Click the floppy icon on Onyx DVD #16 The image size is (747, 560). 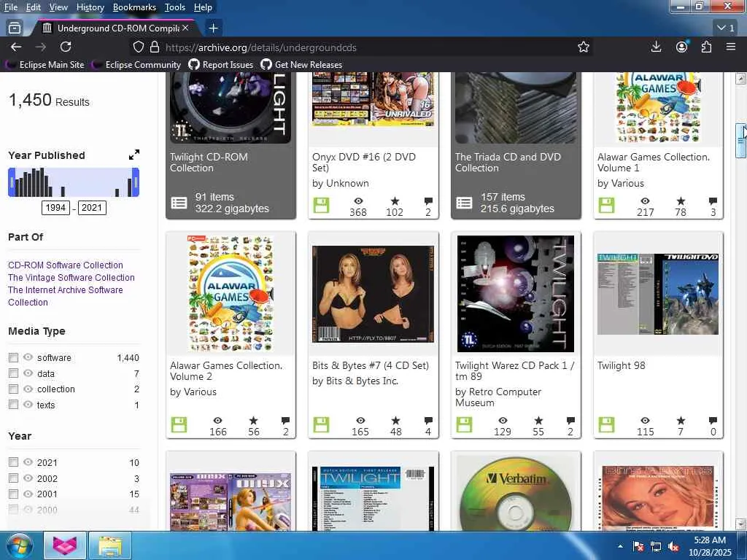[322, 206]
